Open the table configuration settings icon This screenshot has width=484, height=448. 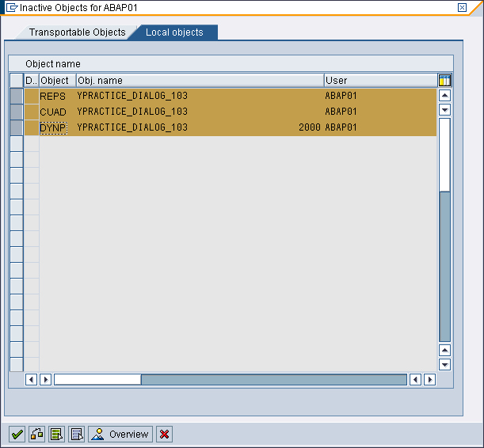[444, 80]
